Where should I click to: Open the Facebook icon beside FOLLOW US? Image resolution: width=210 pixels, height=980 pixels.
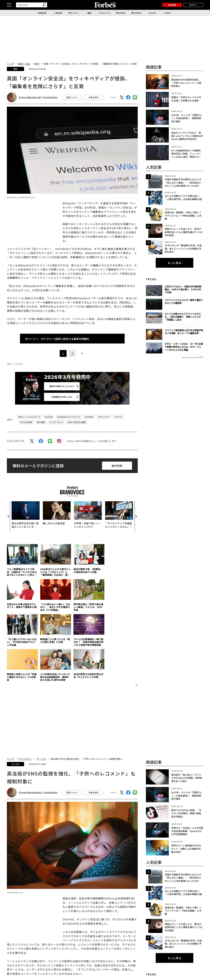(41, 441)
